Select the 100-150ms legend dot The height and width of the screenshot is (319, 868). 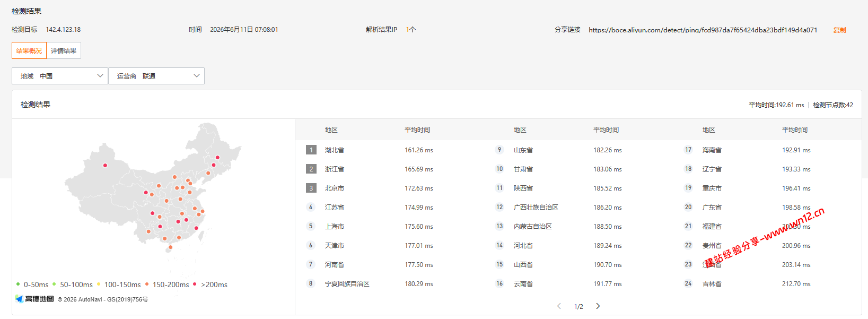coord(99,284)
